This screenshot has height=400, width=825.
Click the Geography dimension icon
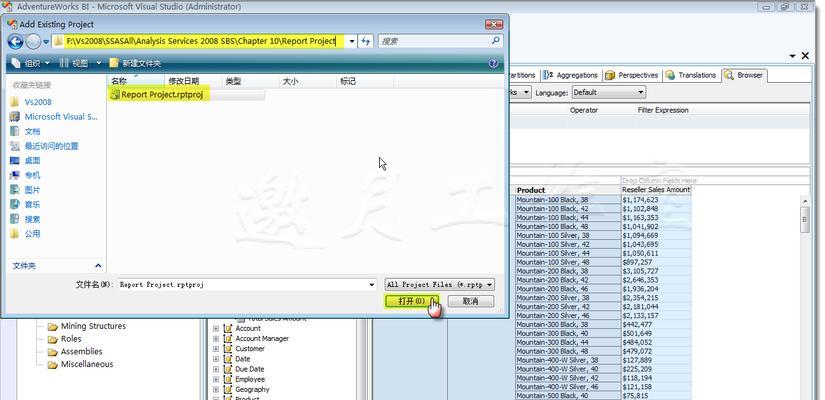[228, 389]
